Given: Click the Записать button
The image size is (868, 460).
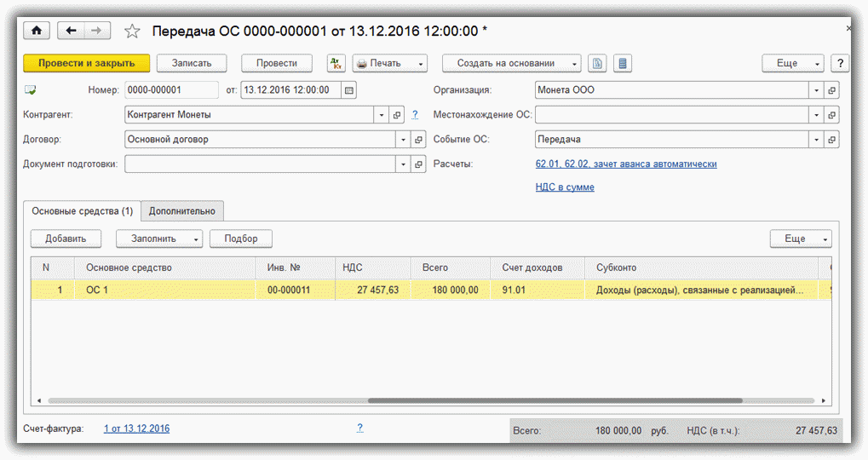Looking at the screenshot, I should 192,63.
